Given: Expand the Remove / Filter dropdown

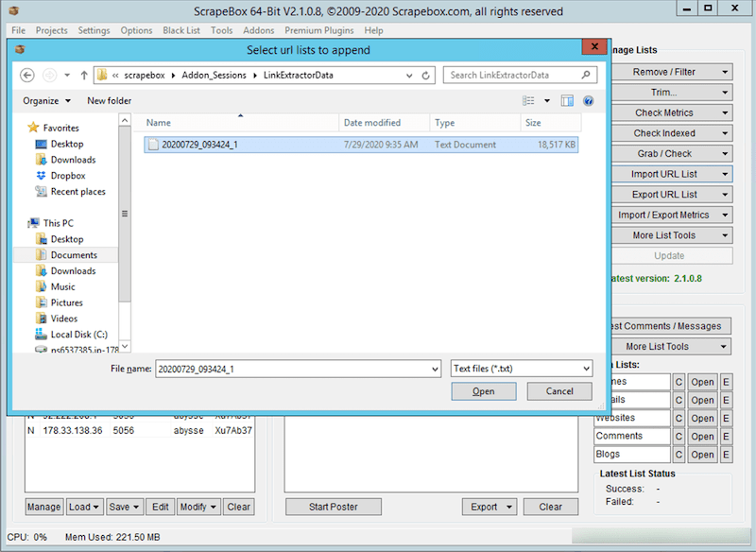Looking at the screenshot, I should tap(725, 72).
